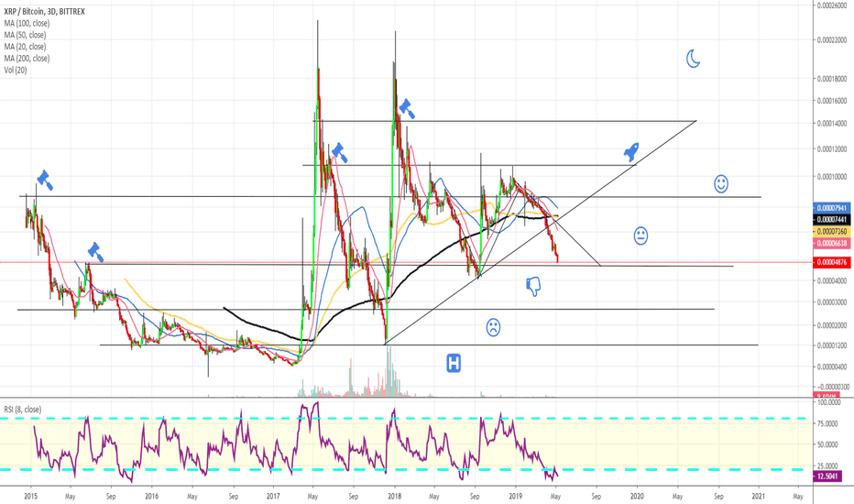Click the 2015 label on the time axis
The height and width of the screenshot is (504, 854).
pos(30,497)
